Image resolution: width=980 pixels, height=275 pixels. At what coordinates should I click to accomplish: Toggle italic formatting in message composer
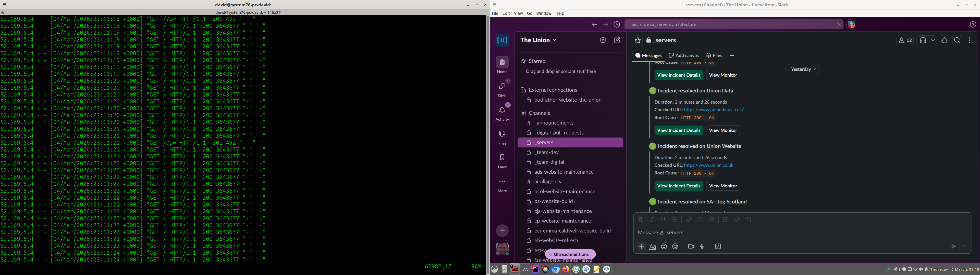tap(652, 219)
